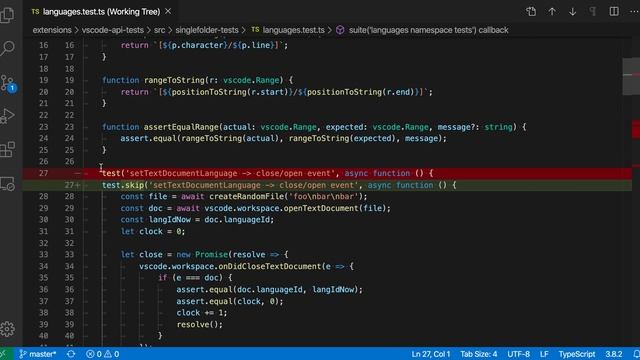This screenshot has height=360, width=640.
Task: Click the singlefolder-tests breadcrumb
Action: (x=207, y=30)
